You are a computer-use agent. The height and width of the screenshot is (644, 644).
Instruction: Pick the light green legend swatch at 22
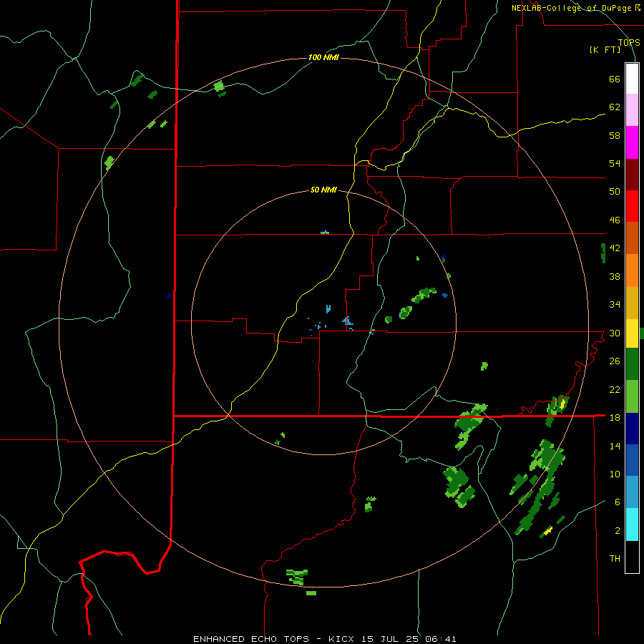[632, 396]
